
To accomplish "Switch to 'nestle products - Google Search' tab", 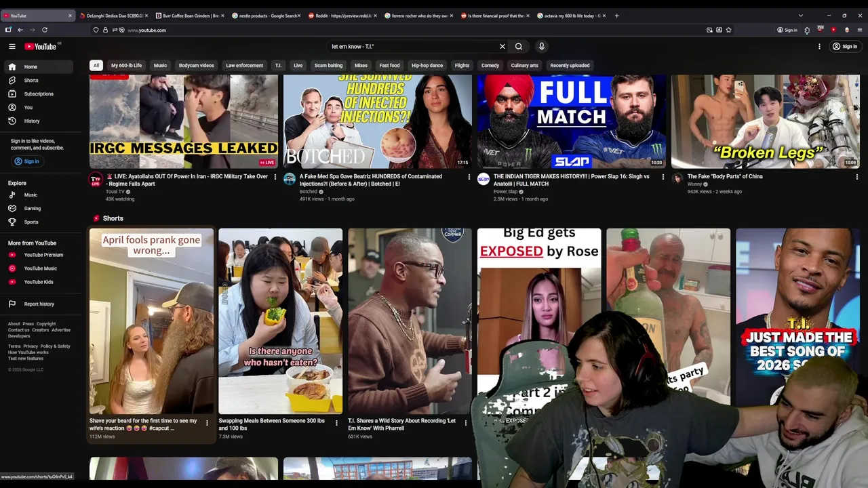I will coord(267,16).
